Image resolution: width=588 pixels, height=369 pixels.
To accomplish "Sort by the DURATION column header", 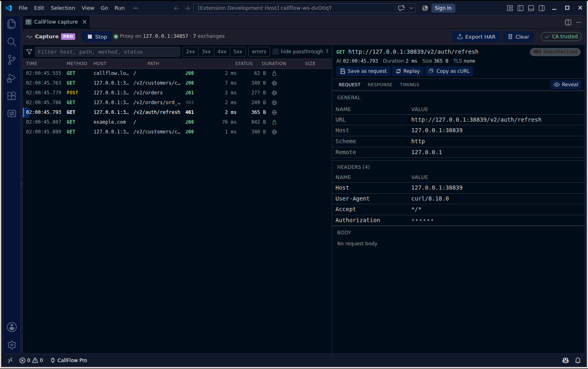I will click(274, 63).
